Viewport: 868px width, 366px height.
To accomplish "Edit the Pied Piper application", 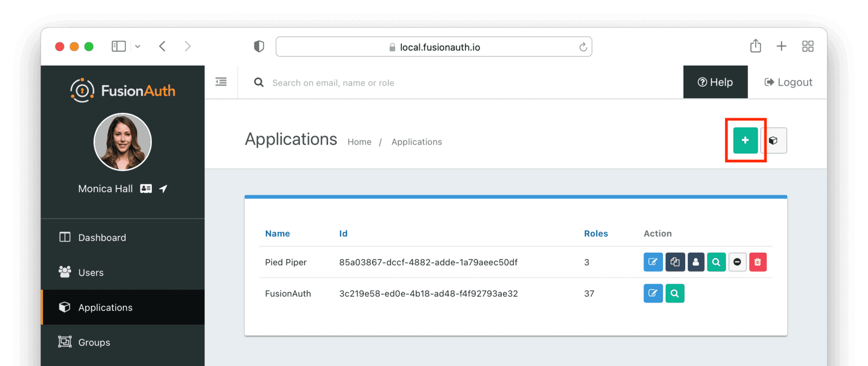I will point(653,262).
